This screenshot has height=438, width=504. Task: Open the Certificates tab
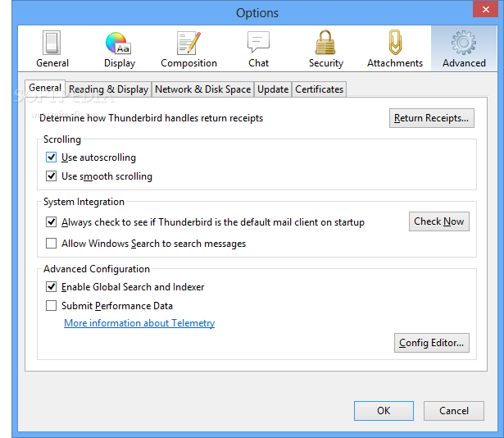point(319,89)
